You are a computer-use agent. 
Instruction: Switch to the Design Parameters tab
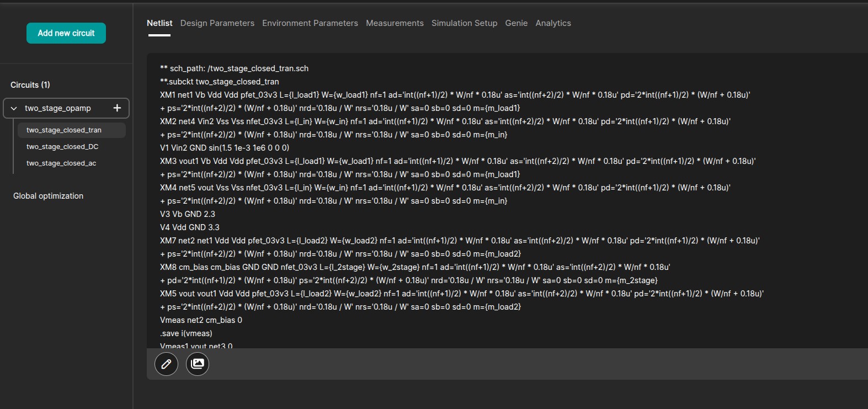pos(217,23)
